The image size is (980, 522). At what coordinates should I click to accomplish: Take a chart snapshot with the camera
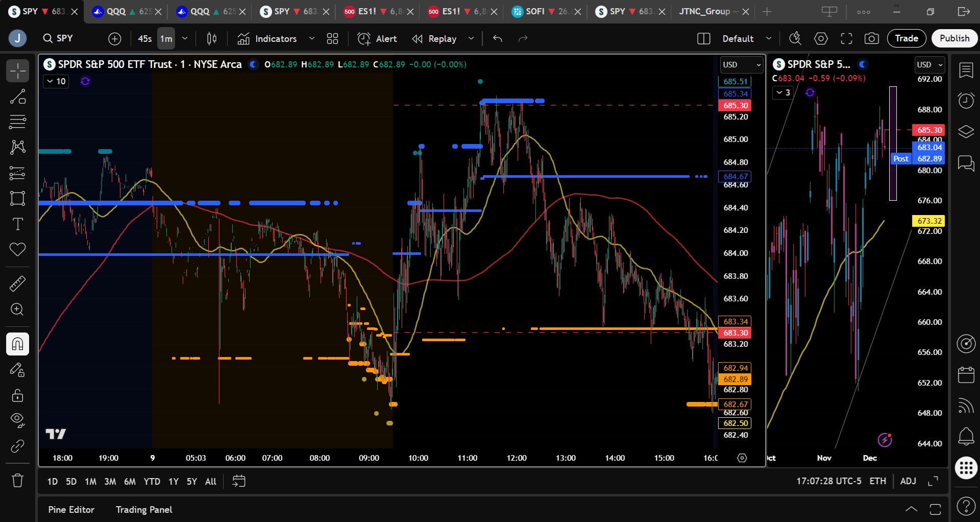(872, 38)
